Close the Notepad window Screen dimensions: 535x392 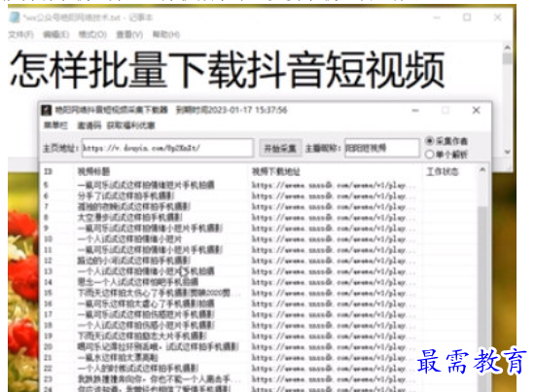point(497,18)
